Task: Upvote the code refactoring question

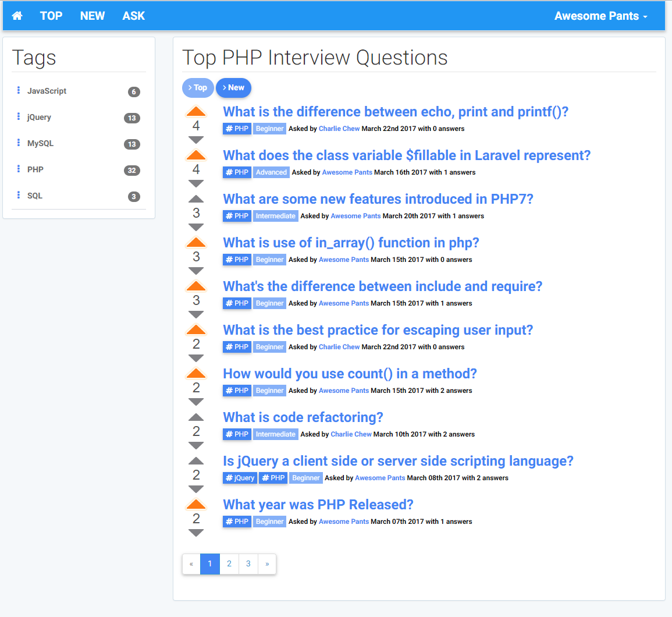Action: click(196, 417)
